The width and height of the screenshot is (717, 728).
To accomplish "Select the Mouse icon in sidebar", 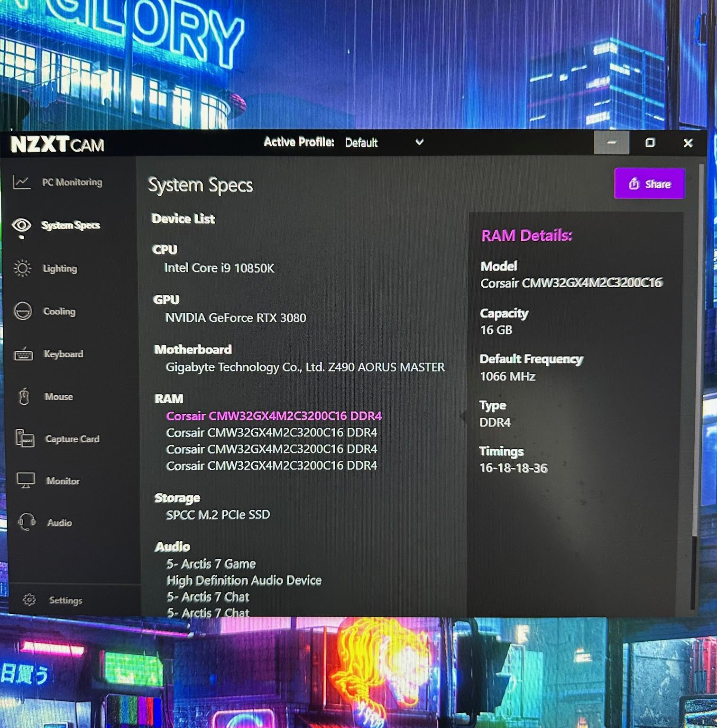I will 24,396.
